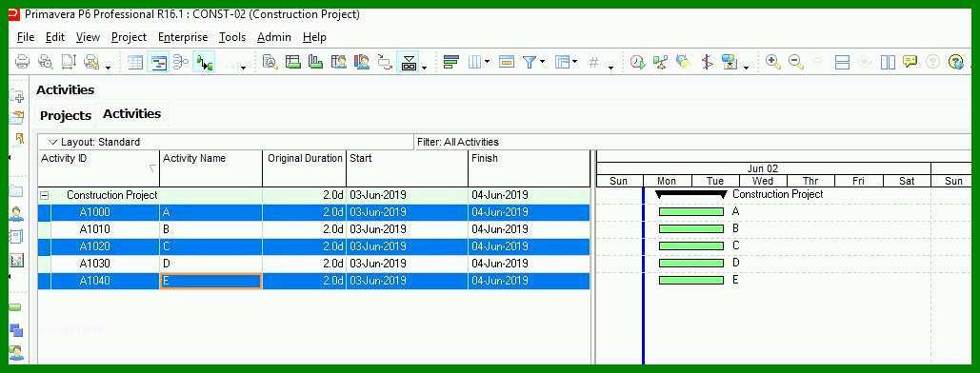Click the vertical split layout icon
This screenshot has width=980, height=373.
tap(889, 62)
